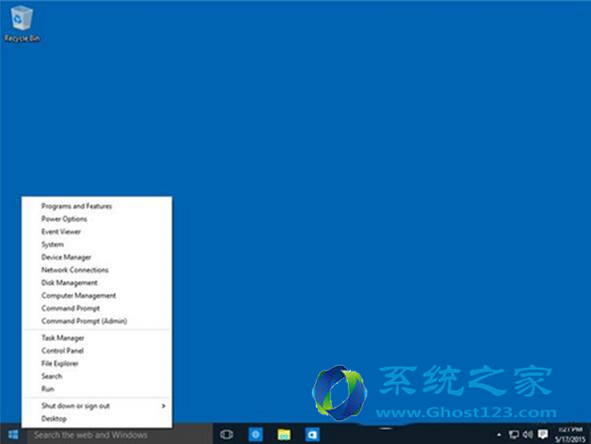The width and height of the screenshot is (591, 444).
Task: Open Task Manager from the menu
Action: pos(97,338)
